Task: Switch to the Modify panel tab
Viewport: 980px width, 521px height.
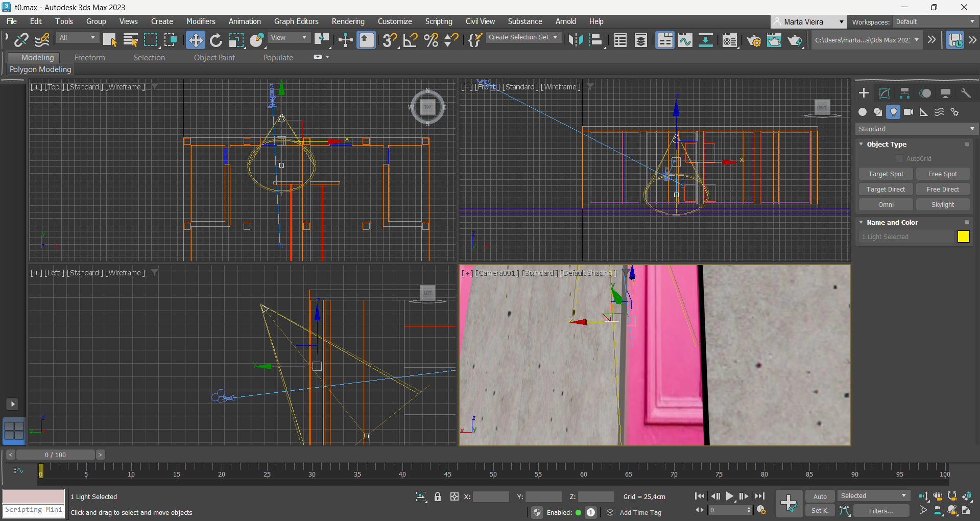Action: coord(884,93)
